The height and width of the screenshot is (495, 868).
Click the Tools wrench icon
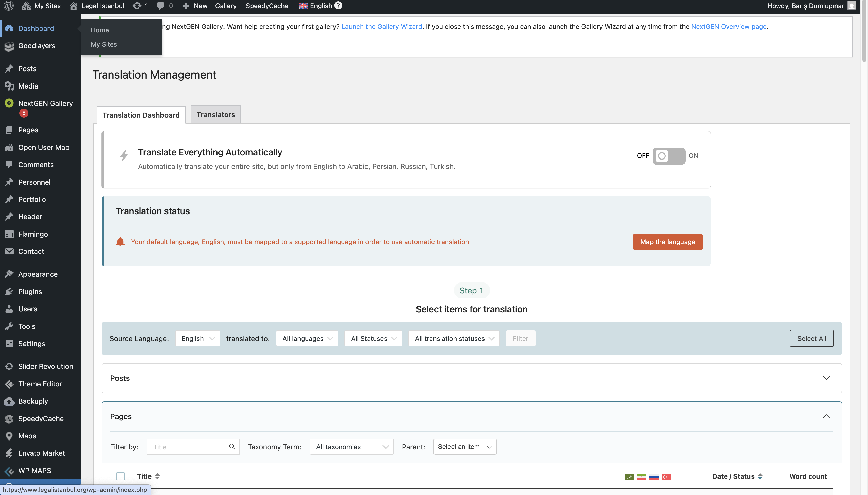click(x=9, y=326)
